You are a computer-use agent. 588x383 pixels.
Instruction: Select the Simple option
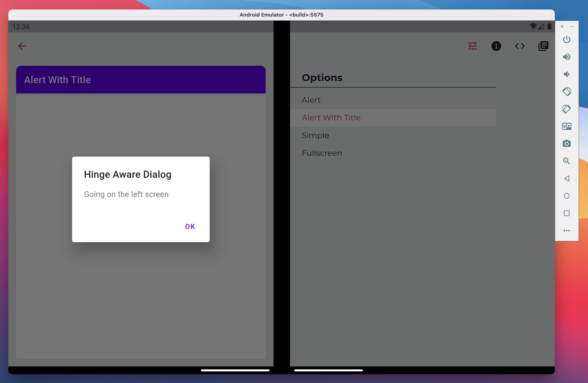point(393,135)
